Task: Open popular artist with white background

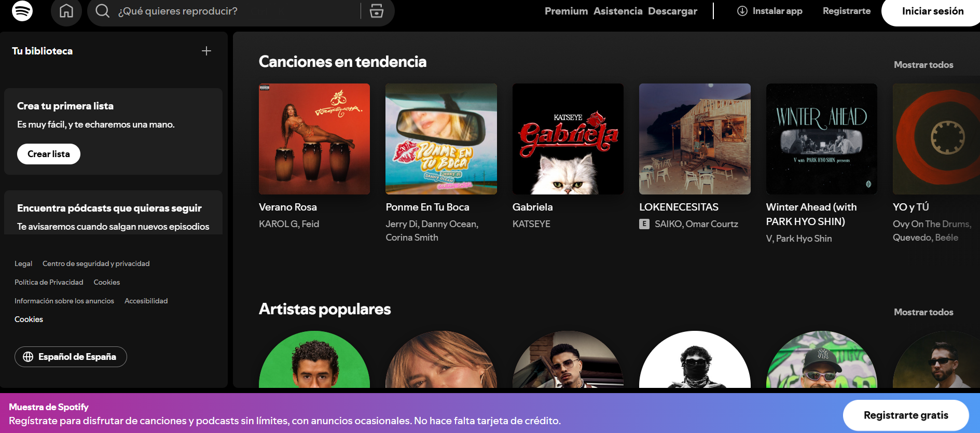Action: pos(695,359)
